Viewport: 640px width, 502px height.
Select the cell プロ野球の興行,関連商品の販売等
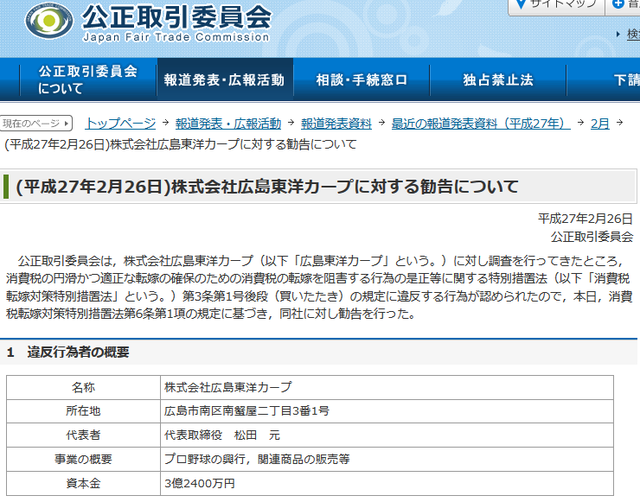(x=387, y=459)
